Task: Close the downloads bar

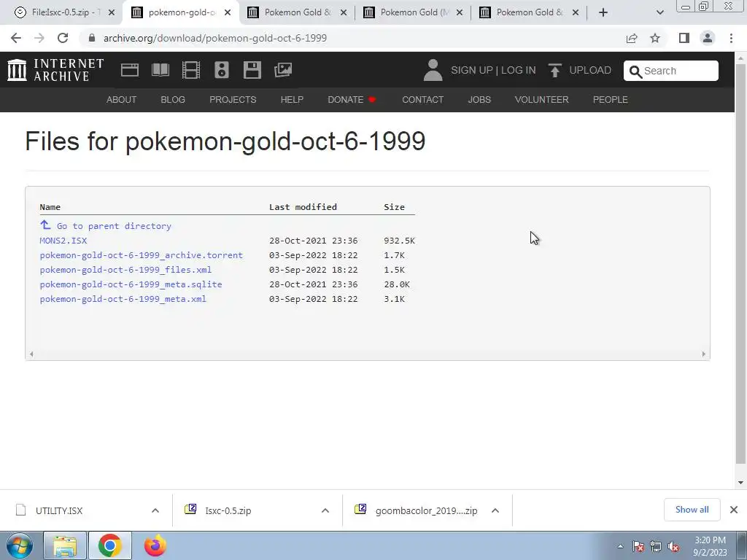Action: (734, 510)
